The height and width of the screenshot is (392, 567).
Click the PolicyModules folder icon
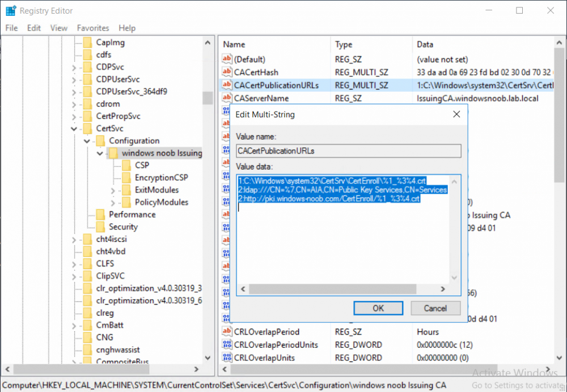126,202
